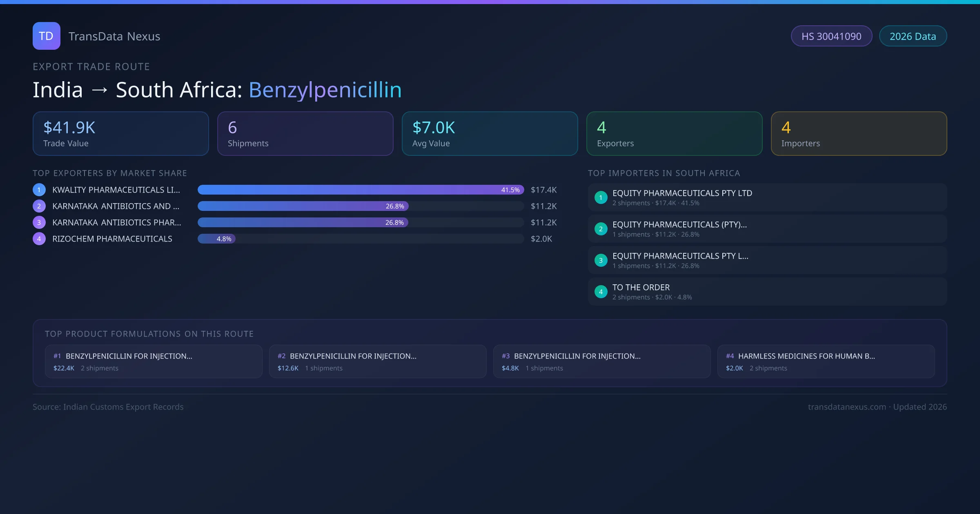
Task: Click importer badge 2 for Equity Pharmaceuticals (PTY)
Action: point(601,229)
